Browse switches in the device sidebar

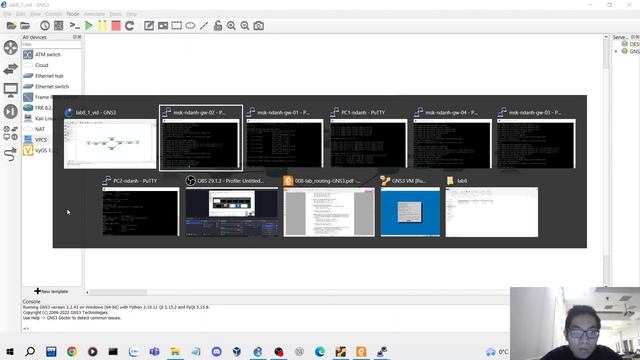click(11, 69)
